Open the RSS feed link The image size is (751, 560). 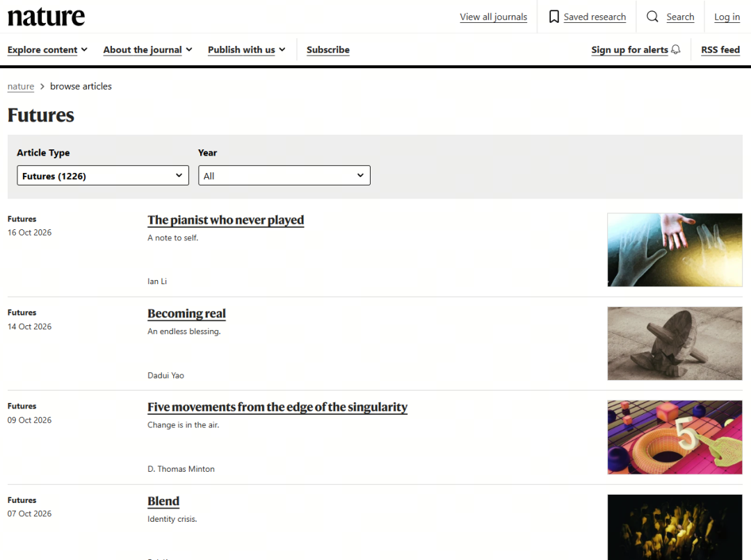tap(720, 50)
